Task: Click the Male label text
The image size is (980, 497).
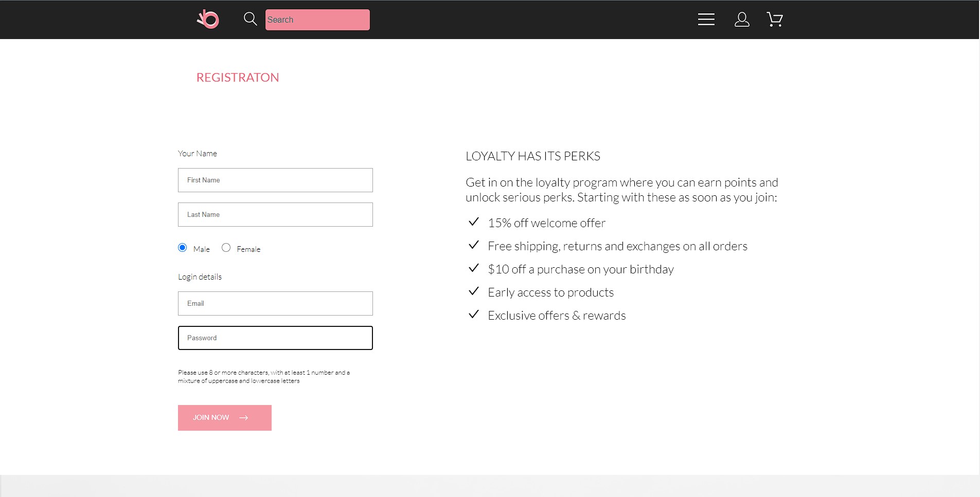Action: (x=202, y=249)
